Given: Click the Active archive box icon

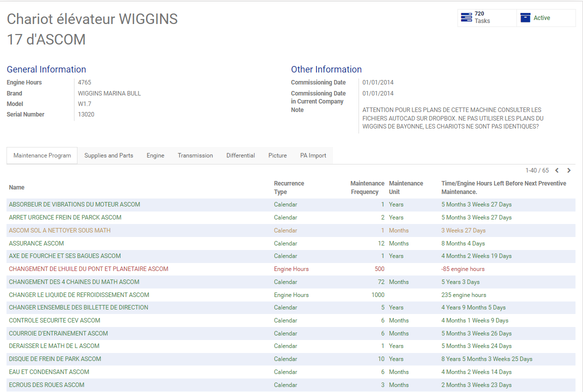Looking at the screenshot, I should [525, 17].
